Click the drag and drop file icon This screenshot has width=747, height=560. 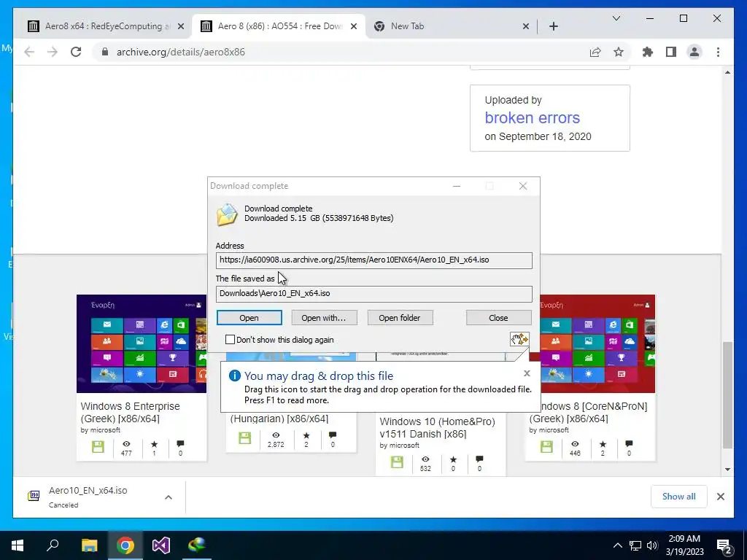click(519, 339)
